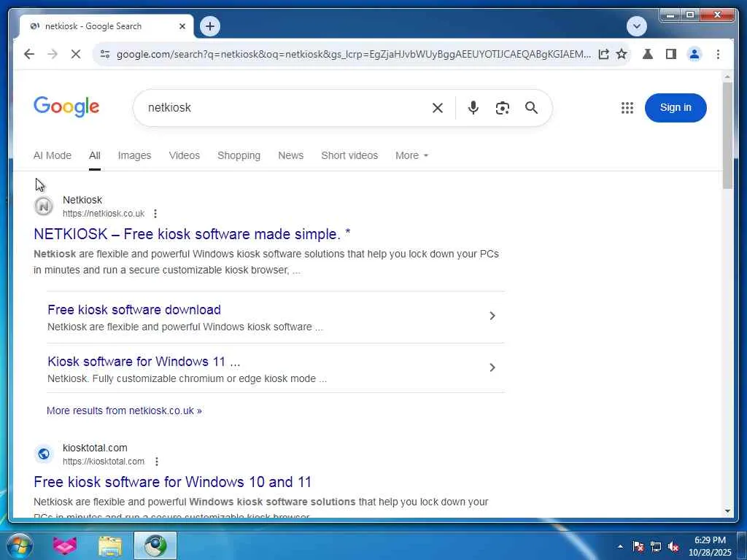Image resolution: width=747 pixels, height=560 pixels.
Task: Open the pink cat taskbar app
Action: (65, 546)
